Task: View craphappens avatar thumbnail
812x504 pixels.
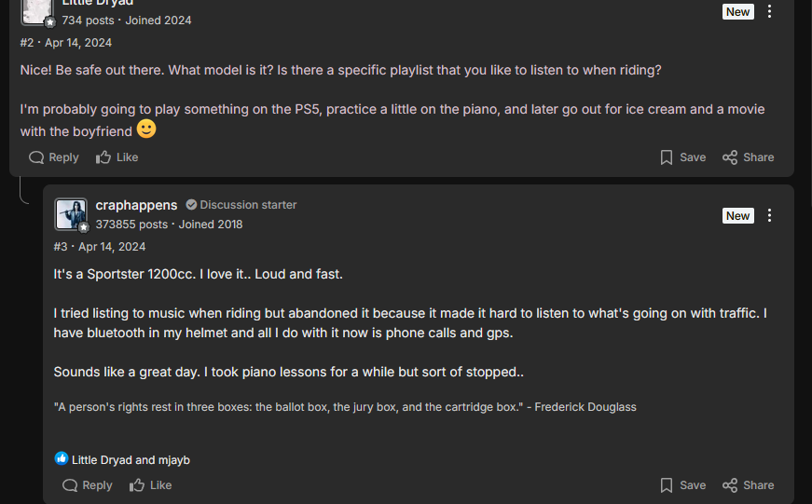Action: coord(71,213)
